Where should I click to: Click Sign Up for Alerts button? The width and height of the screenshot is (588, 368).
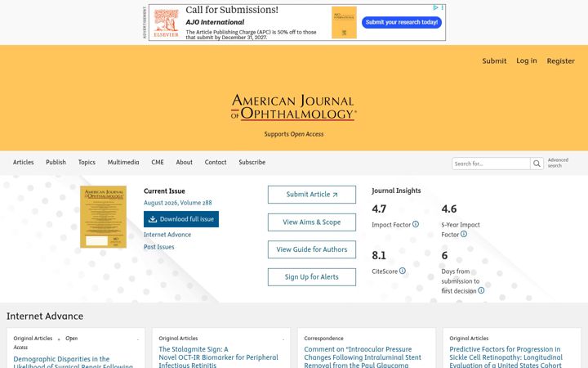312,277
